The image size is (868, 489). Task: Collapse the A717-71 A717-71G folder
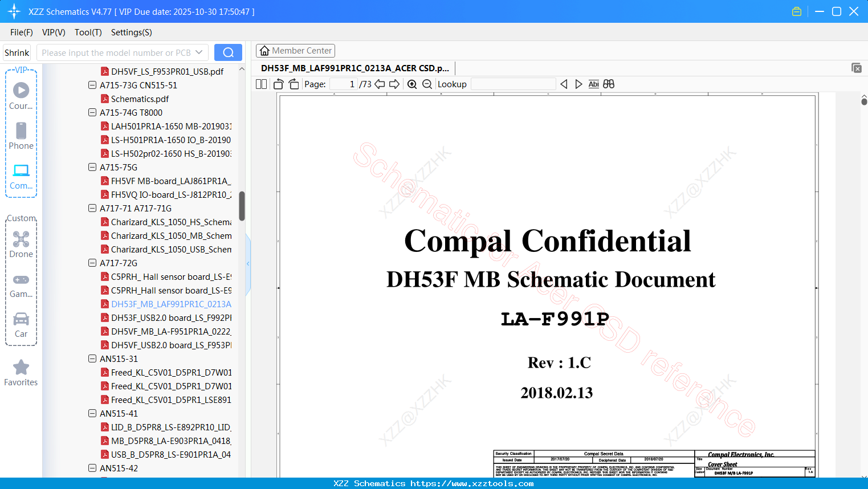[92, 209]
